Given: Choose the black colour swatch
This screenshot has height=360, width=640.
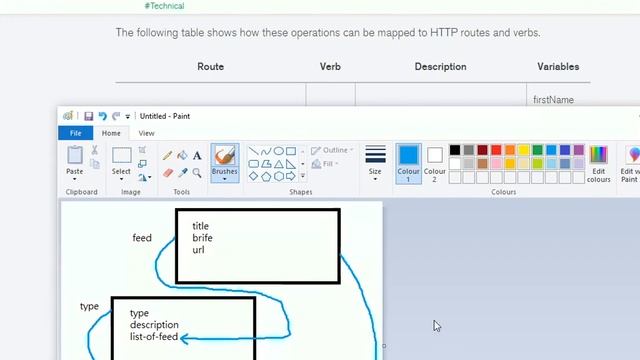Looking at the screenshot, I should tap(455, 150).
